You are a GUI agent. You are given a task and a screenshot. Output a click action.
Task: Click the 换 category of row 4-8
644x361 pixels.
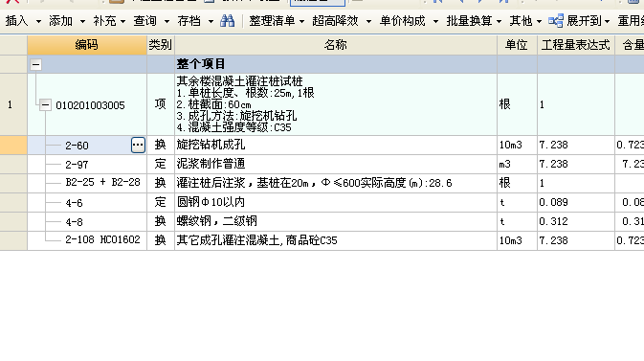point(161,221)
